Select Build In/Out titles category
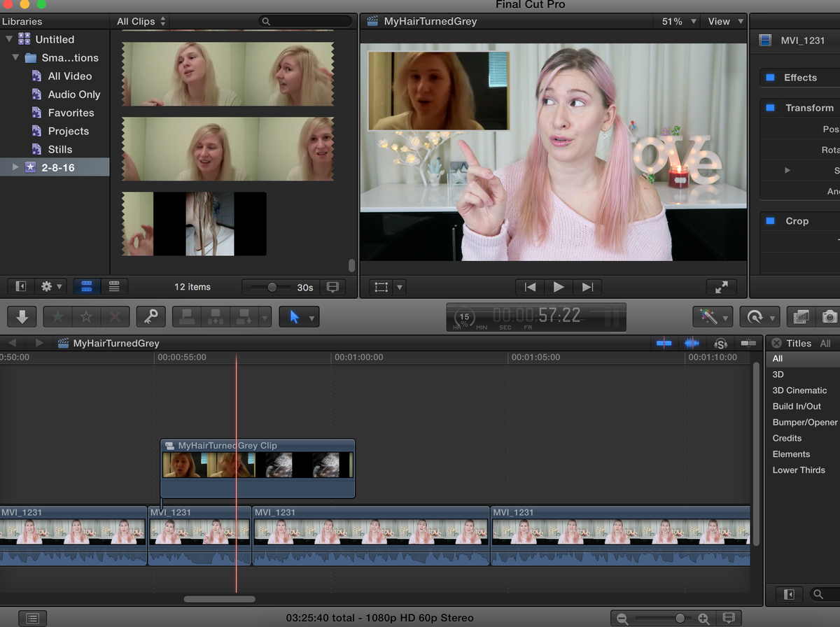The height and width of the screenshot is (627, 840). (x=797, y=406)
